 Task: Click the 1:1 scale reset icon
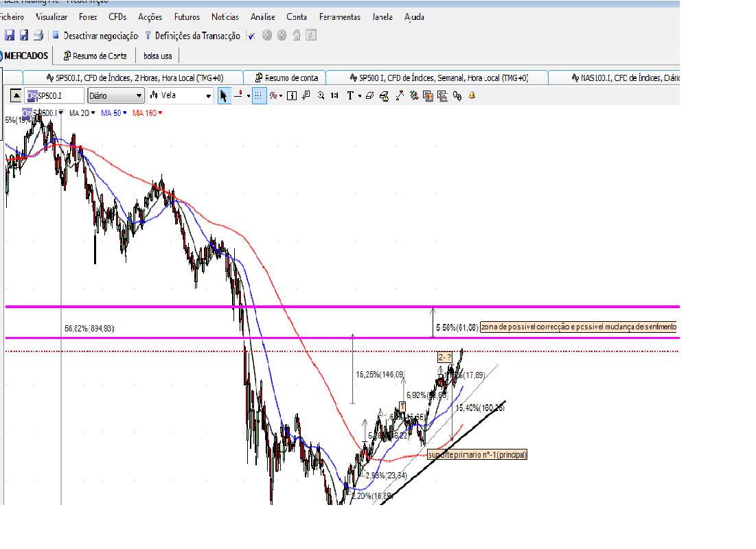pos(334,95)
